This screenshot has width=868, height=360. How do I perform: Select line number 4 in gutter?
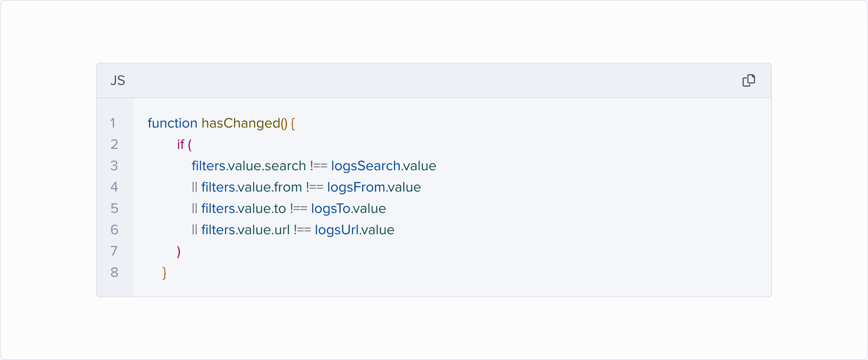pyautogui.click(x=114, y=187)
